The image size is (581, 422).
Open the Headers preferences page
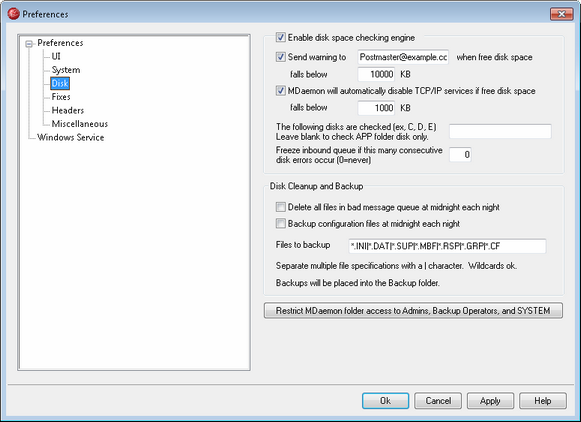point(67,110)
